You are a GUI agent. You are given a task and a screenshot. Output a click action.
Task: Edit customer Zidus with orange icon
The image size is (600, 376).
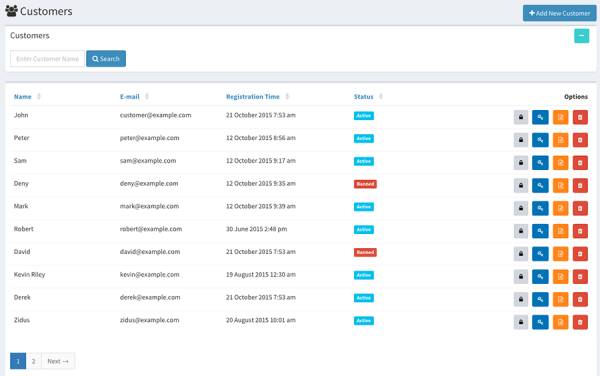pyautogui.click(x=561, y=322)
